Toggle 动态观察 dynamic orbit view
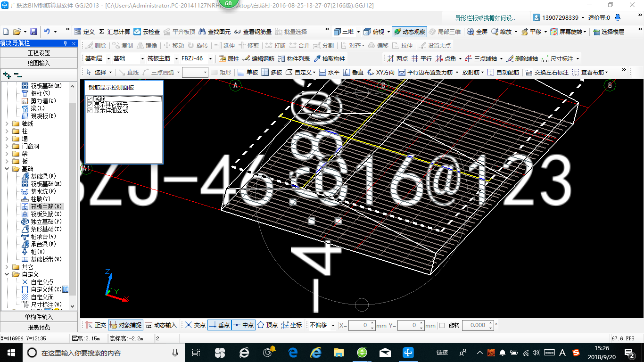 pyautogui.click(x=409, y=32)
